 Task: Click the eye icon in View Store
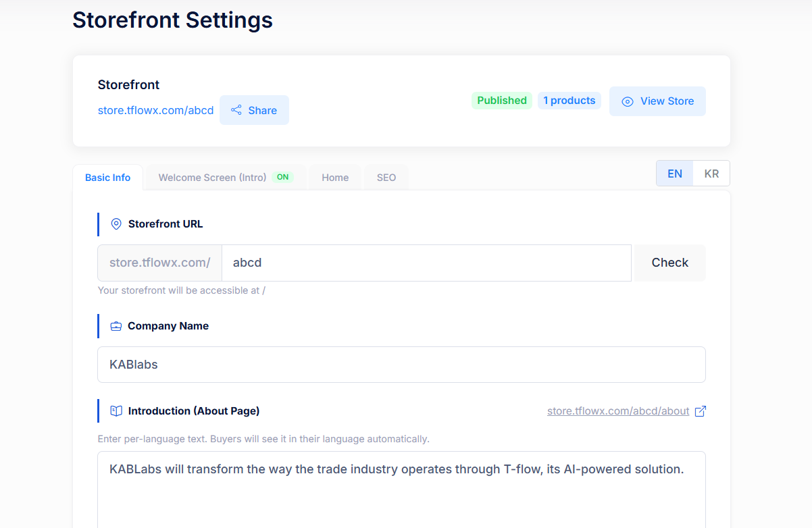tap(628, 101)
